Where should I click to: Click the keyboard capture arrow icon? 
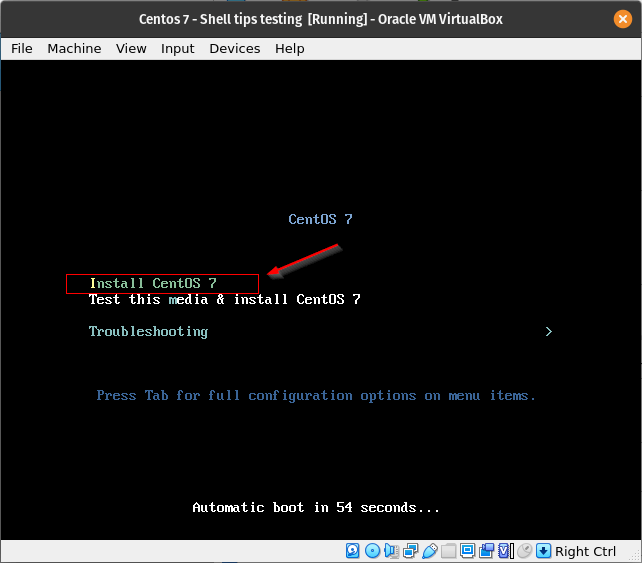(543, 551)
